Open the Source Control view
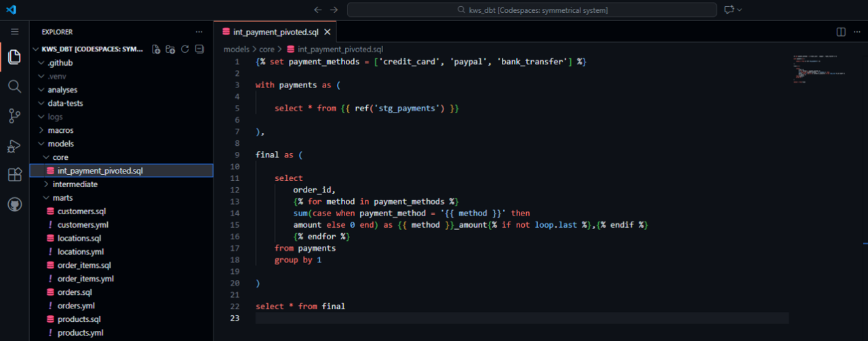 pos(14,116)
